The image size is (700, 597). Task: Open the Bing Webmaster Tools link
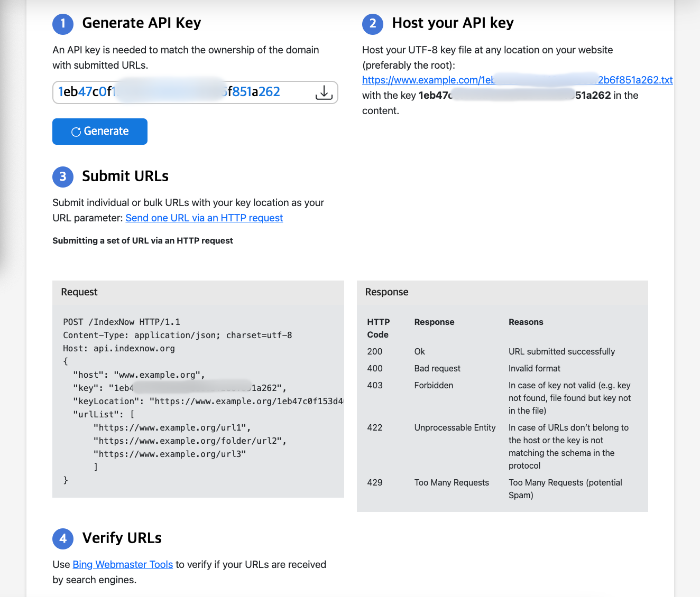click(x=122, y=564)
